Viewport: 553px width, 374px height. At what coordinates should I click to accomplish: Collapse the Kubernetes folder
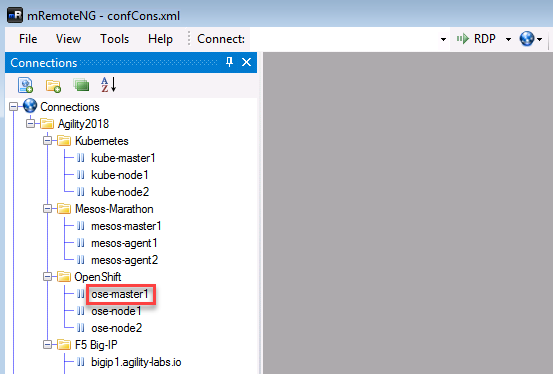pyautogui.click(x=48, y=141)
